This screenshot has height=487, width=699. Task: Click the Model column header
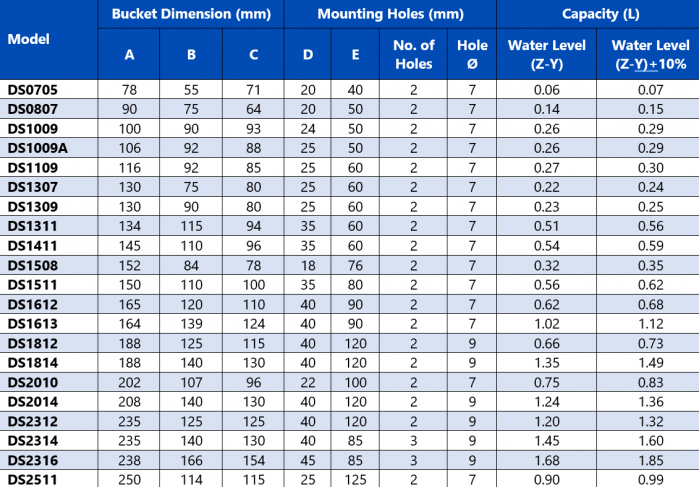click(28, 40)
